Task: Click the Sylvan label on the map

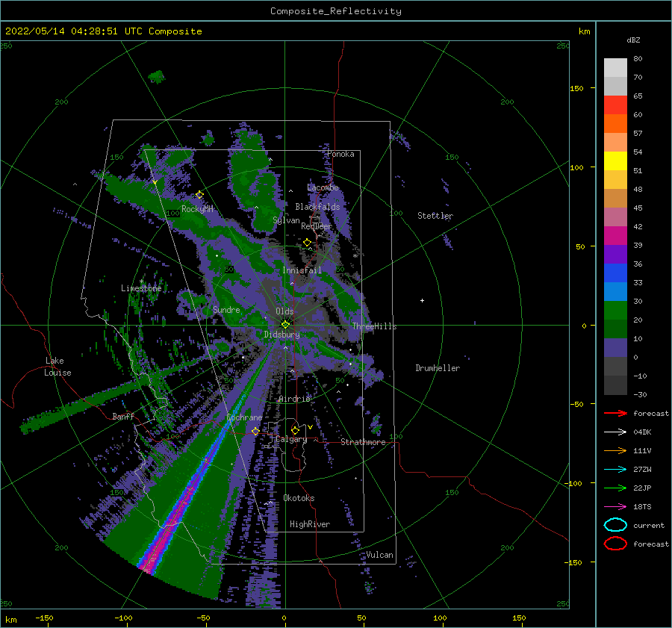Action: click(x=286, y=220)
